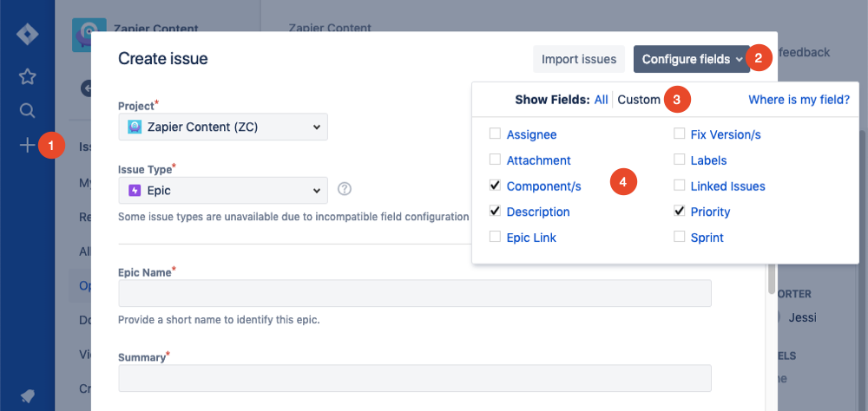Open the Issue Type dropdown
The height and width of the screenshot is (411, 868).
click(x=223, y=190)
